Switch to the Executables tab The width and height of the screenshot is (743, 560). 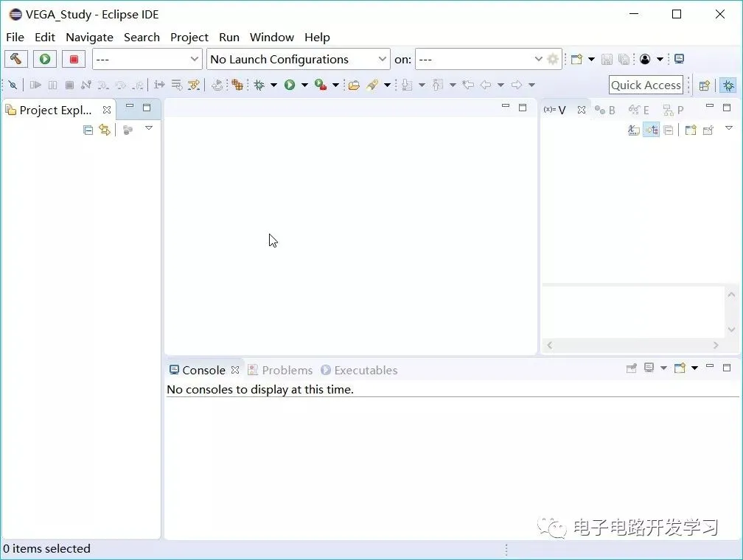(x=359, y=370)
